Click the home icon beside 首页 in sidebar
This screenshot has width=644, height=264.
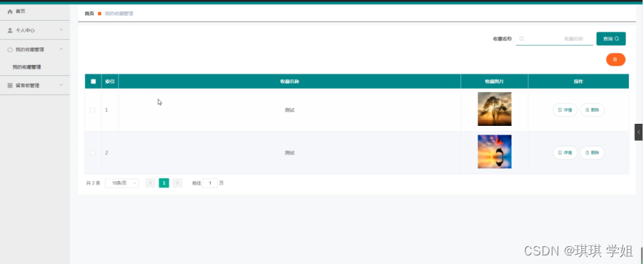tap(10, 11)
